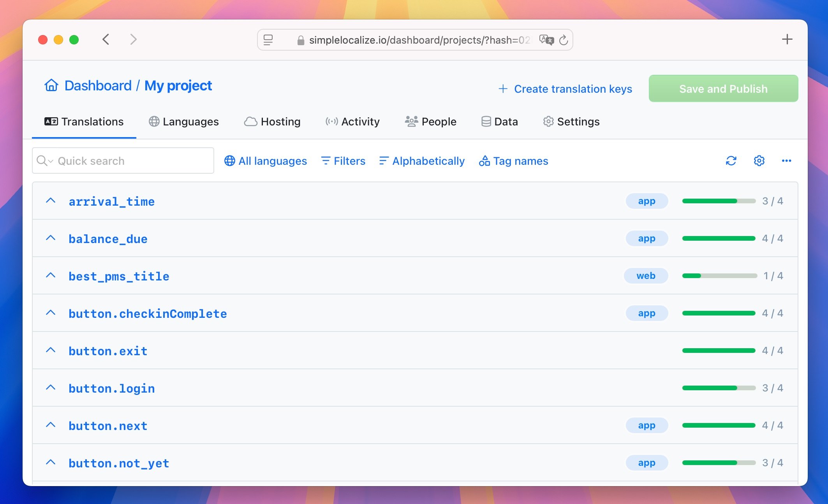
Task: Click the Data cylinder icon
Action: (484, 122)
